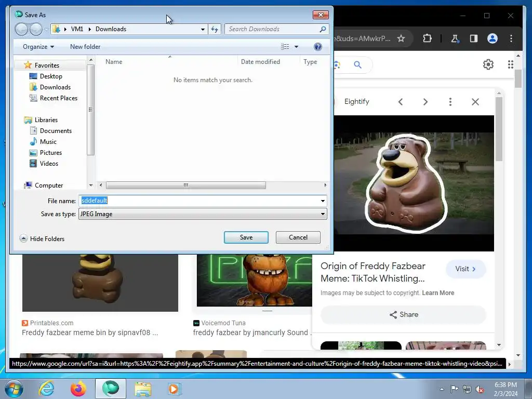Sort by Date modified column header
532x399 pixels.
[260, 62]
